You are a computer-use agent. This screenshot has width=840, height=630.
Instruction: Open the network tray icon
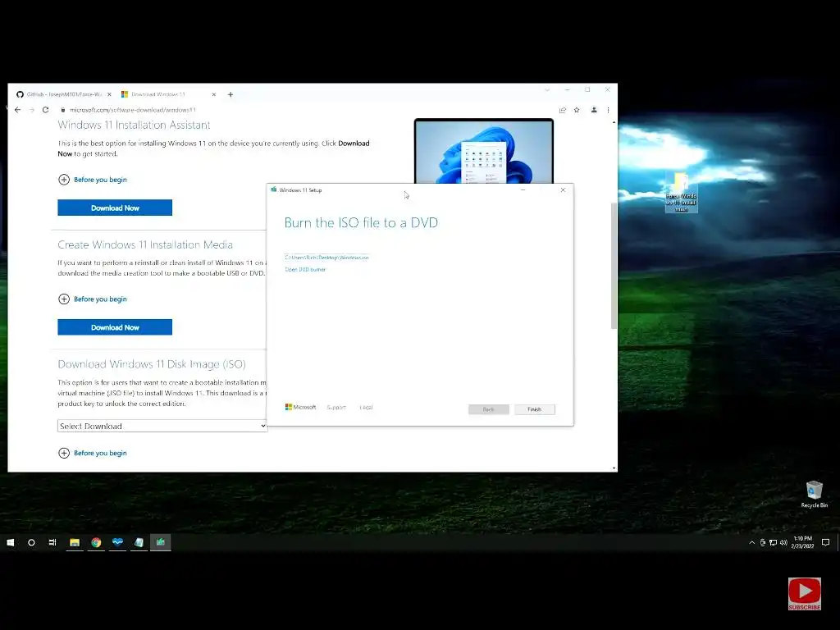point(773,542)
